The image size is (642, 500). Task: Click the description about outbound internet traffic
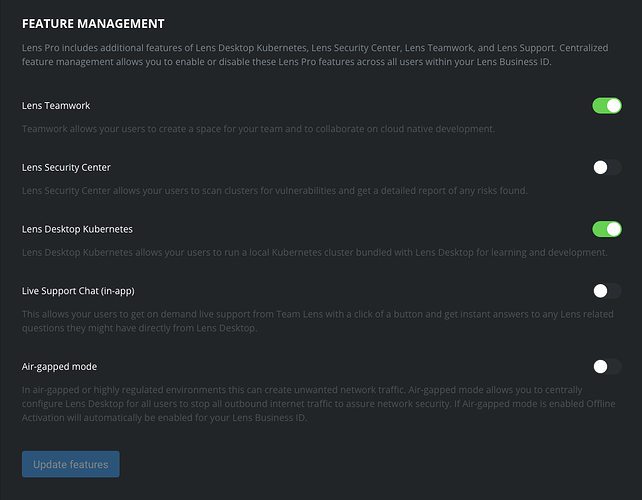[319, 404]
